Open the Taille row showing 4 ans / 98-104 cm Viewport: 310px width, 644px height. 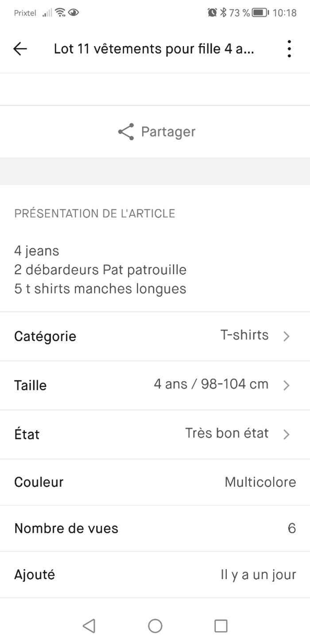click(155, 384)
